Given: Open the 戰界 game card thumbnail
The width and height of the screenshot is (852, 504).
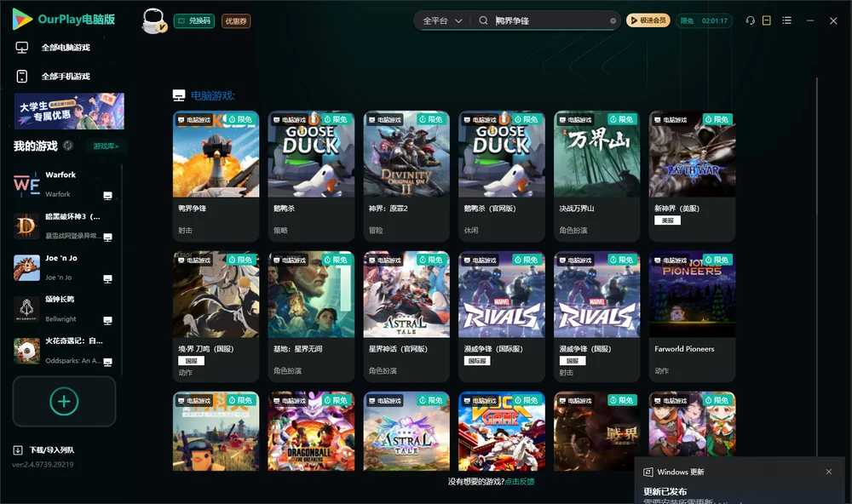Looking at the screenshot, I should point(597,432).
